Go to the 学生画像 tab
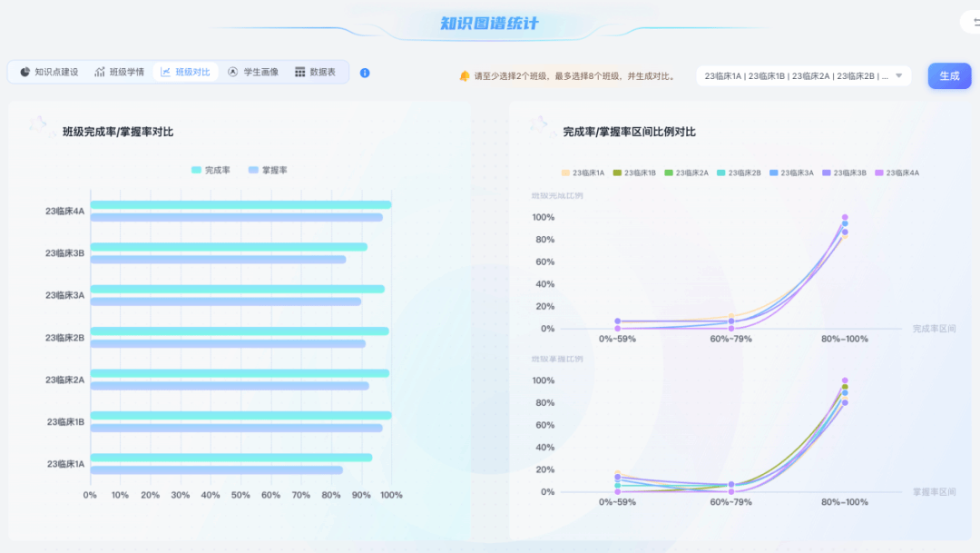The image size is (980, 553). pyautogui.click(x=260, y=72)
